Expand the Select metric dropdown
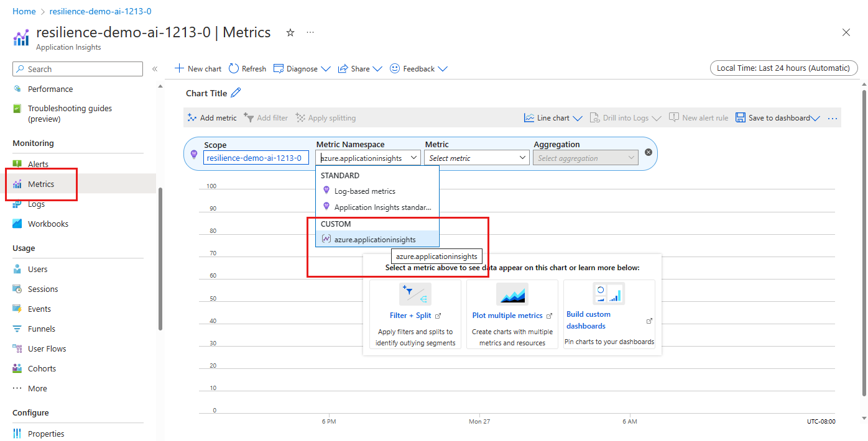The height and width of the screenshot is (441, 868). coord(477,158)
